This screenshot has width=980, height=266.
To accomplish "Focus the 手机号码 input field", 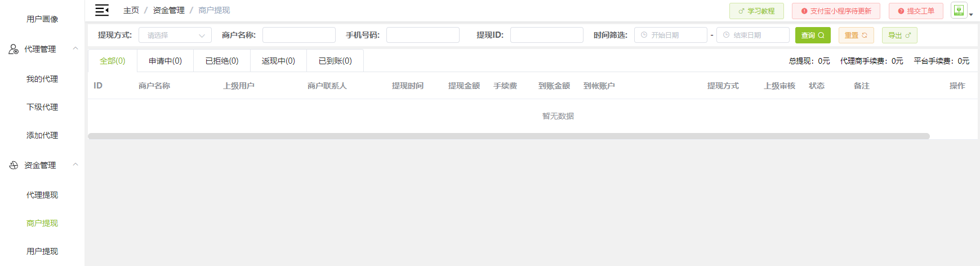I will coord(423,35).
